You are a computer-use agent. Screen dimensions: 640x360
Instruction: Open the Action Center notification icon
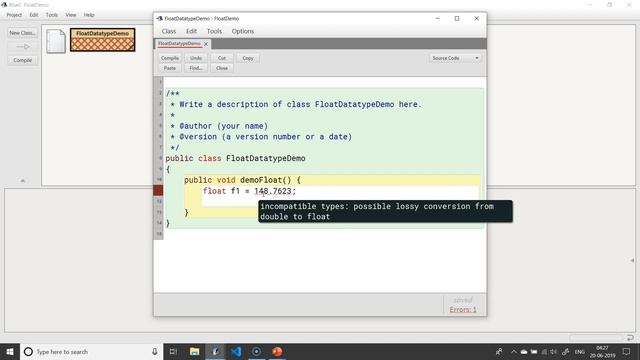tap(627, 351)
